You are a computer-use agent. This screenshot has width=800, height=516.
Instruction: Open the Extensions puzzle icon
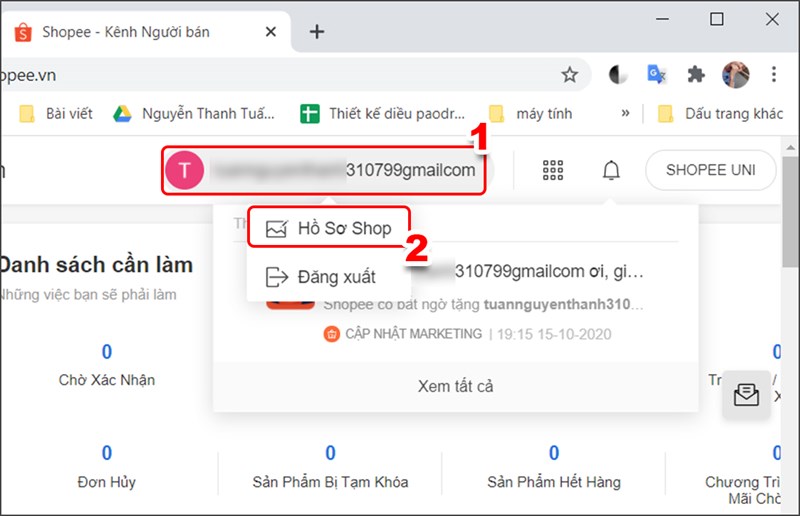coord(695,75)
